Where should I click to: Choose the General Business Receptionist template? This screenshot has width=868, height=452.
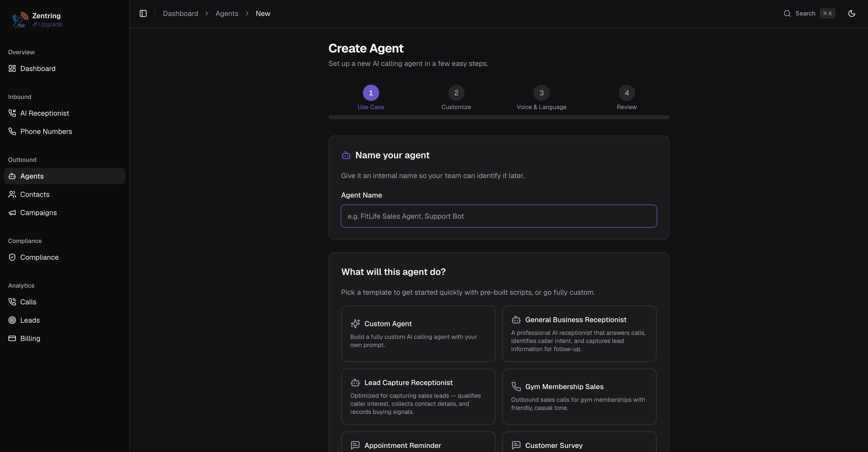(x=579, y=334)
